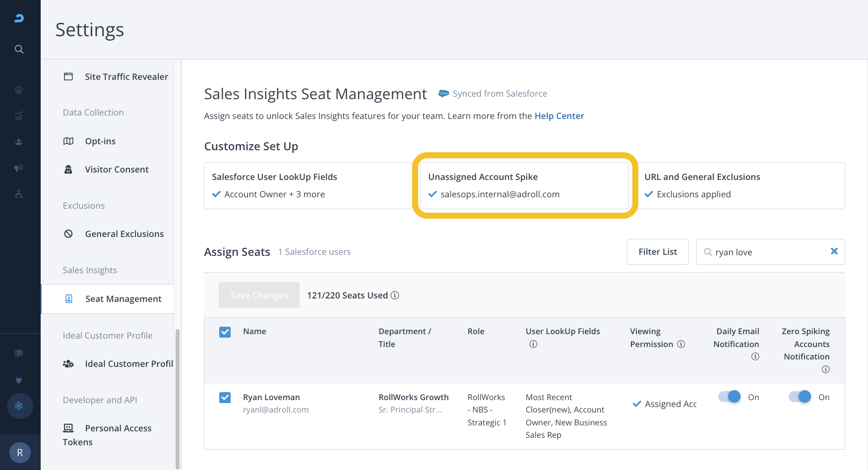The height and width of the screenshot is (470, 868).
Task: Toggle the select-all checkbox in Name header
Action: click(x=225, y=332)
